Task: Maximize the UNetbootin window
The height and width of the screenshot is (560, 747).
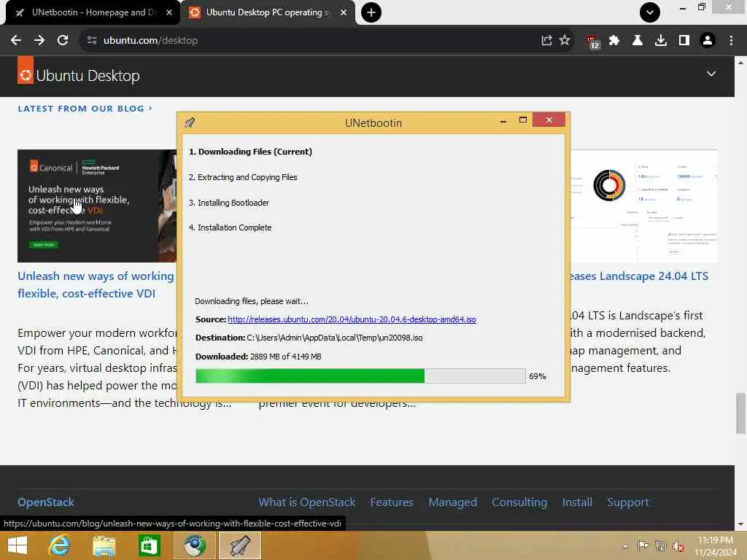Action: (522, 120)
